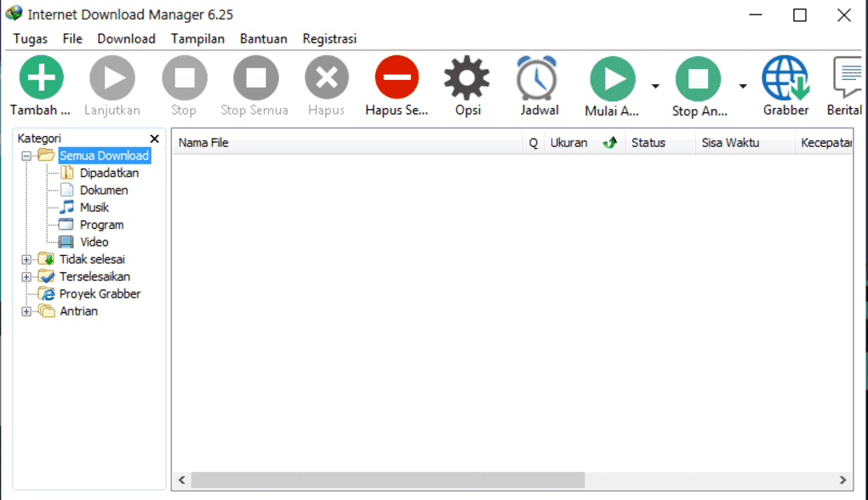This screenshot has height=500, width=868.
Task: Sort by Ukuran column header
Action: coord(585,143)
